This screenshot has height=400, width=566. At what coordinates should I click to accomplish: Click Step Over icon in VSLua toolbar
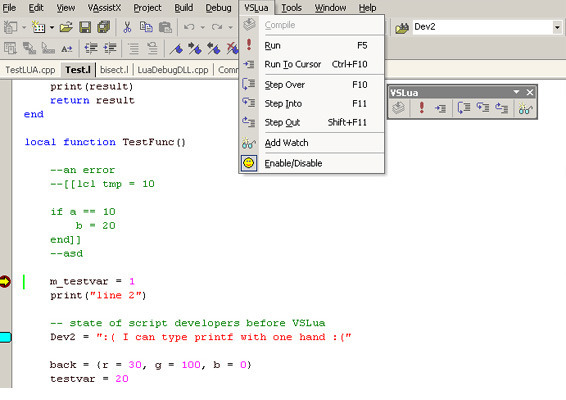pyautogui.click(x=463, y=108)
